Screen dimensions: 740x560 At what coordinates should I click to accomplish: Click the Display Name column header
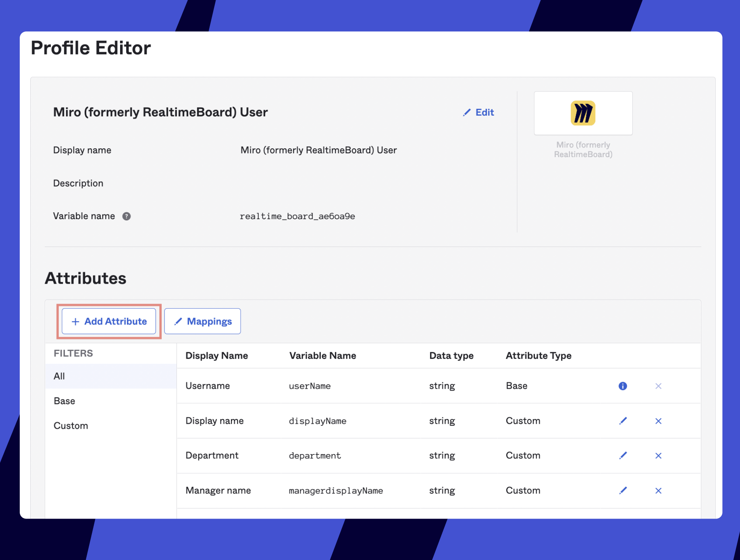pos(216,356)
